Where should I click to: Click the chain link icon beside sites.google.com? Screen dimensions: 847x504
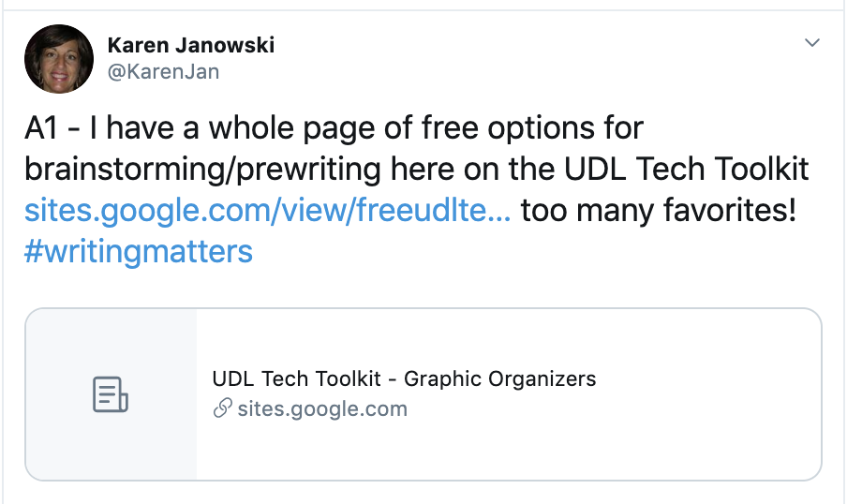click(x=222, y=408)
